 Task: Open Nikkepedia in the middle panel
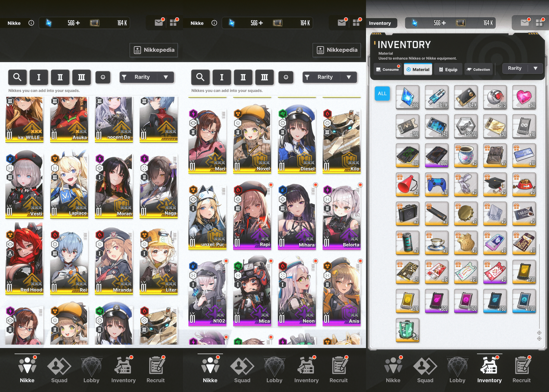[337, 50]
